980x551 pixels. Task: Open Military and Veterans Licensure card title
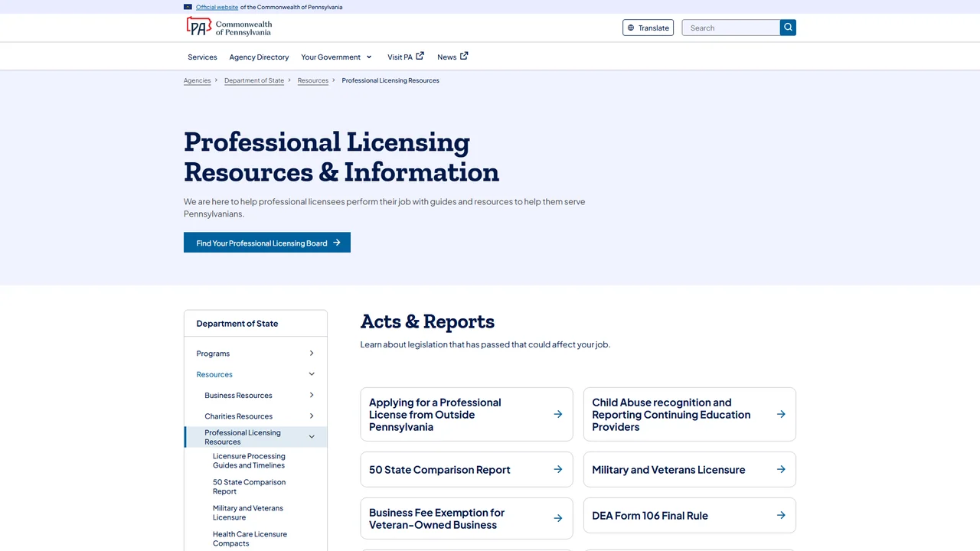(668, 470)
